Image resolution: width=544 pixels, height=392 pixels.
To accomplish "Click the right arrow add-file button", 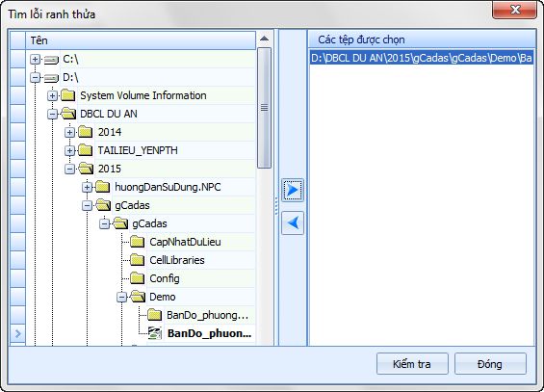I will [x=293, y=190].
